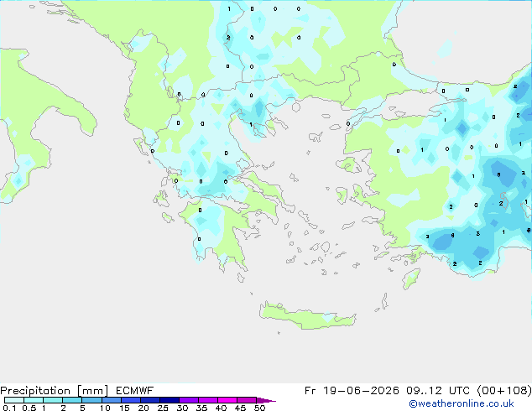The width and height of the screenshot is (532, 411).
Task: Click the Peloponnese peninsula on the map
Action: coord(217,234)
